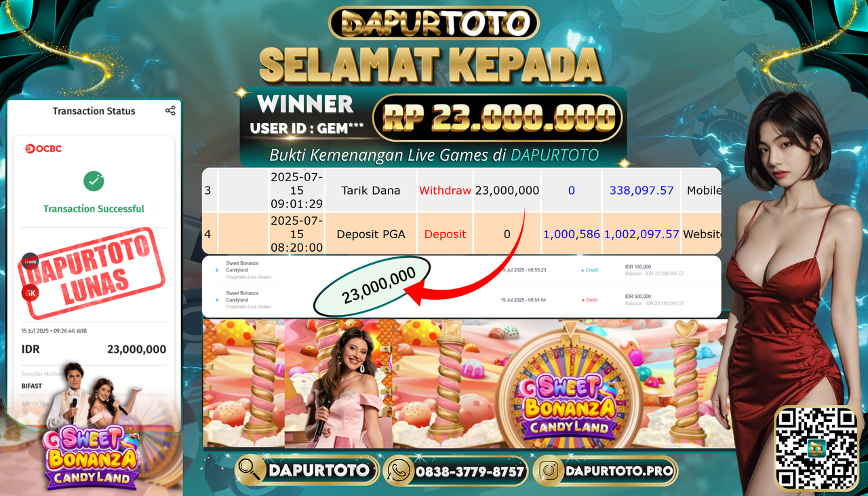Select the Tarik Dana transaction row
The height and width of the screenshot is (496, 868).
coord(461,190)
